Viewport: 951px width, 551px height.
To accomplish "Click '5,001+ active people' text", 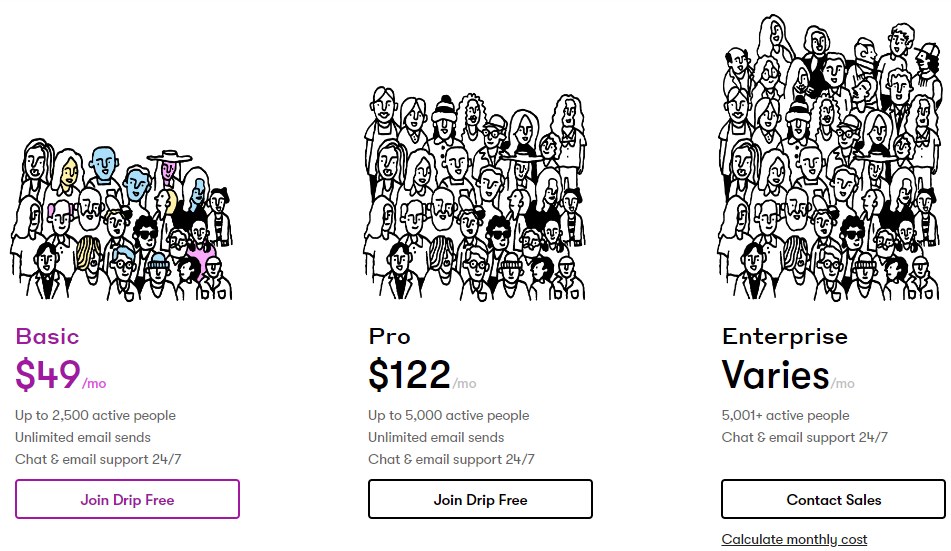I will 785,415.
